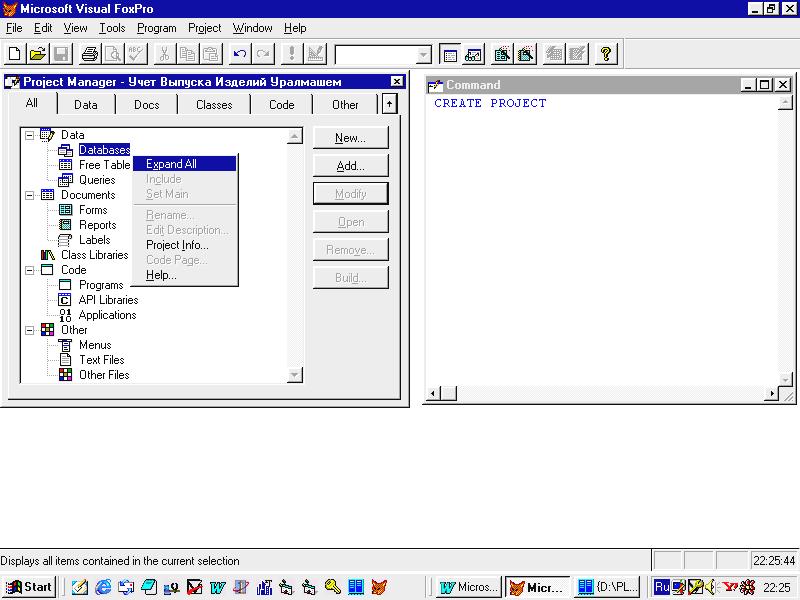Click the New... button

(351, 138)
